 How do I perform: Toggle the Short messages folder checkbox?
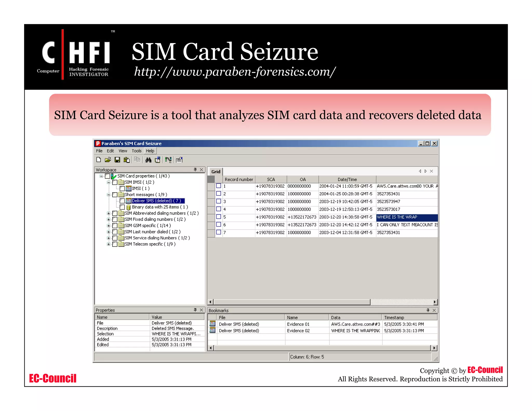(115, 195)
